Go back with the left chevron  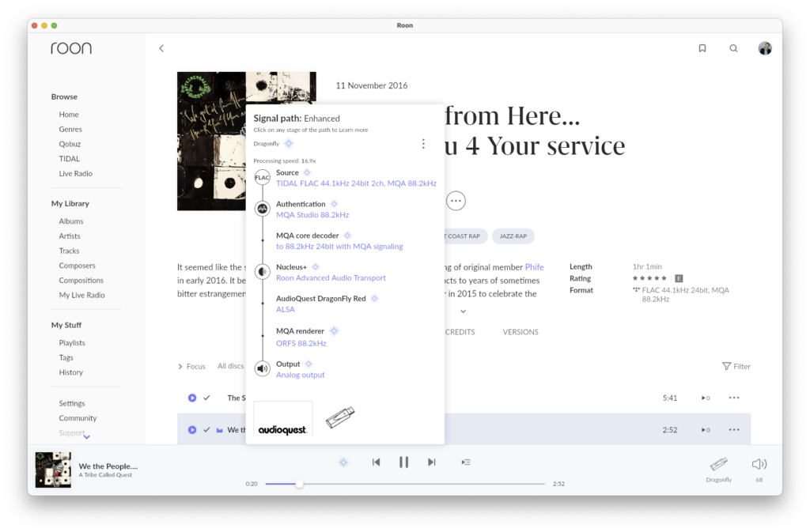pos(161,48)
